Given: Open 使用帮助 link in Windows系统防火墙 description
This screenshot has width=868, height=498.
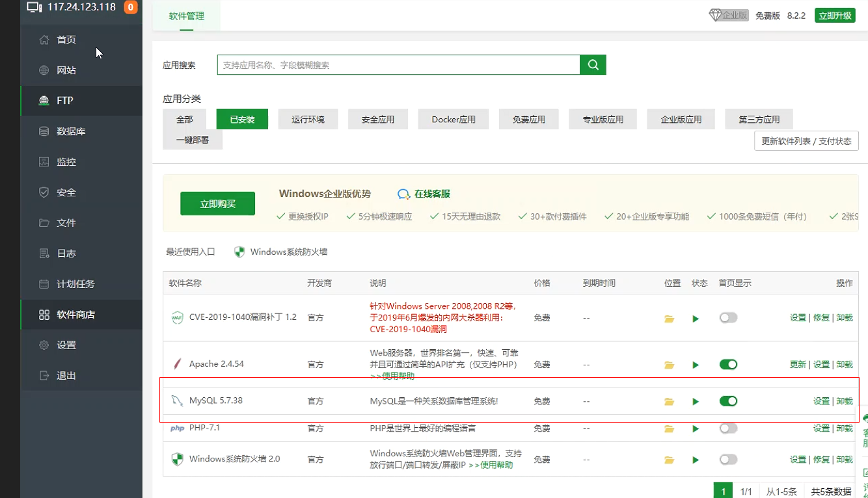Looking at the screenshot, I should [491, 465].
